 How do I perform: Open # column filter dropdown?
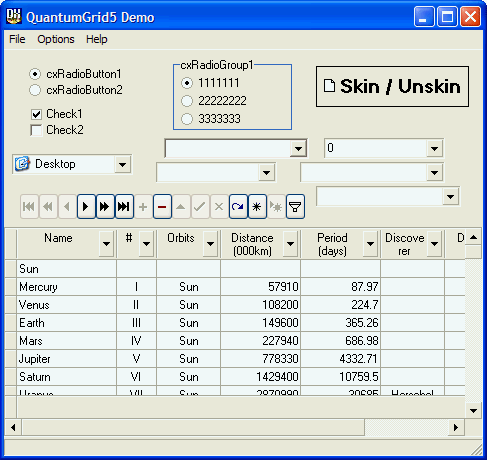pyautogui.click(x=146, y=244)
